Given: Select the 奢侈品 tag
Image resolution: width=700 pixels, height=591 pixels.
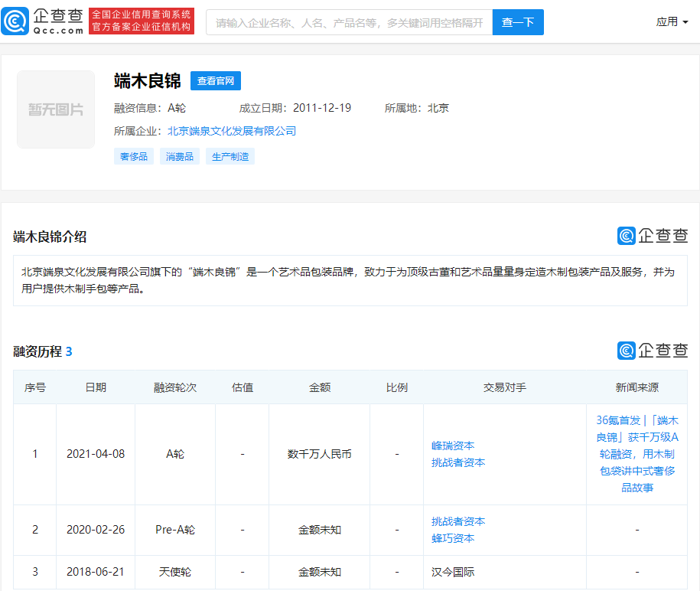Looking at the screenshot, I should pyautogui.click(x=134, y=156).
